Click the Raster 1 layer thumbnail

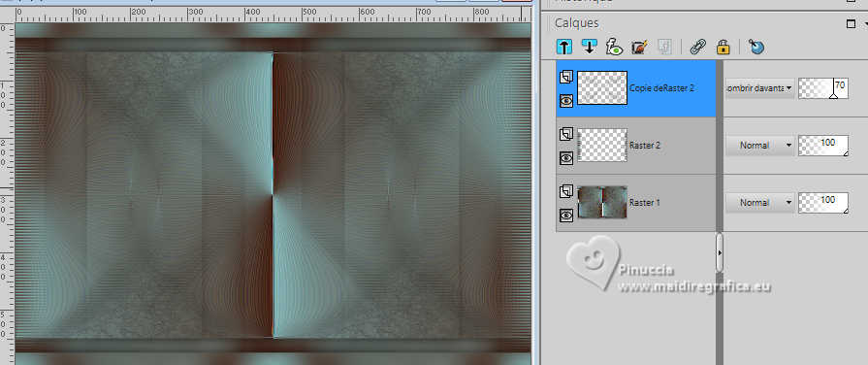tap(602, 202)
